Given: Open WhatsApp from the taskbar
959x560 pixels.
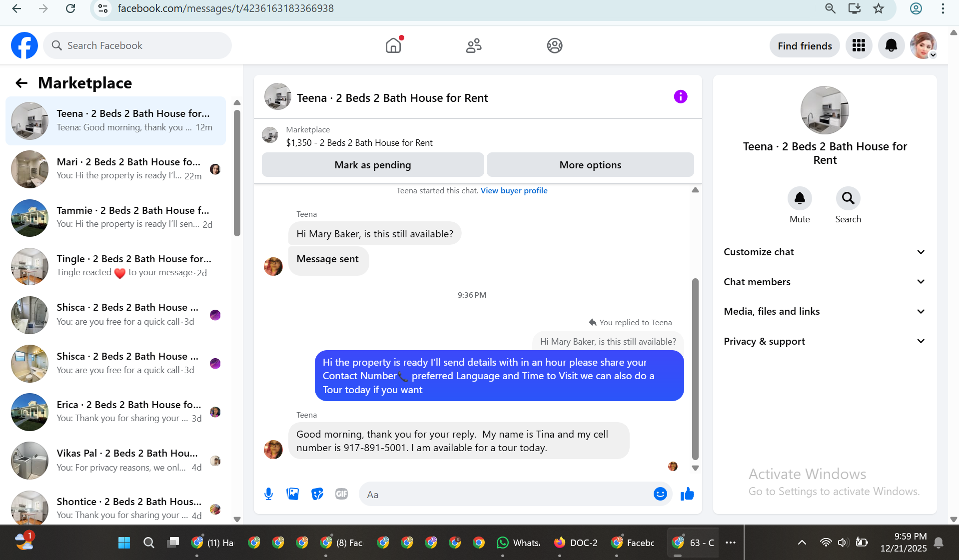Looking at the screenshot, I should 519,543.
